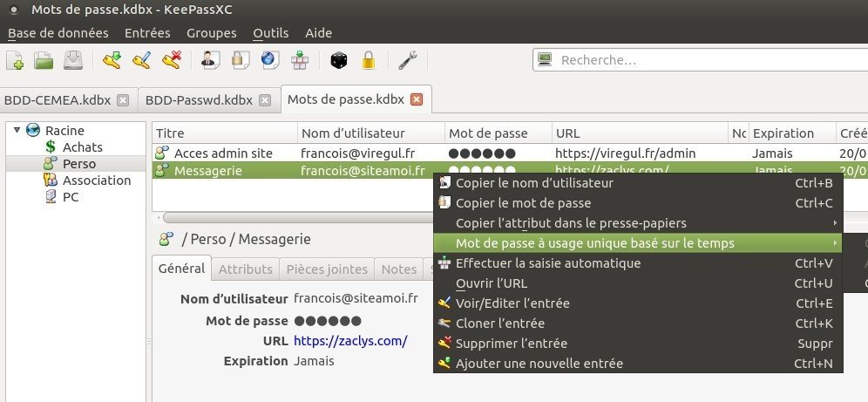Click the delete entry key-with-cross icon
Screen dimensions: 868x402
[172, 60]
